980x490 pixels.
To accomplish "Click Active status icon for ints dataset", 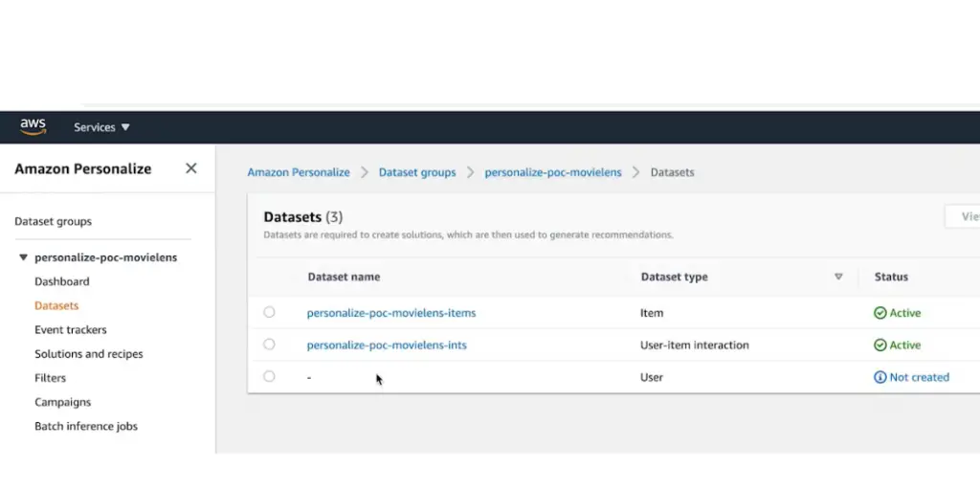I will [x=880, y=345].
